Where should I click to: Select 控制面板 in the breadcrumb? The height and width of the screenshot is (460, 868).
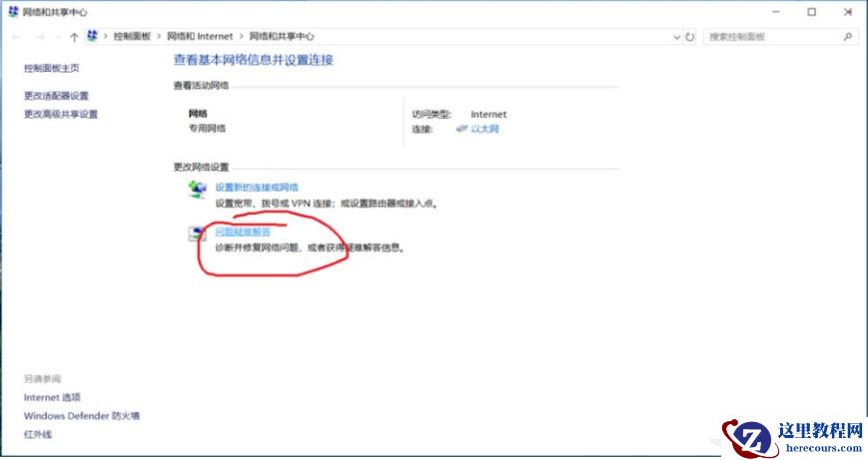(132, 37)
